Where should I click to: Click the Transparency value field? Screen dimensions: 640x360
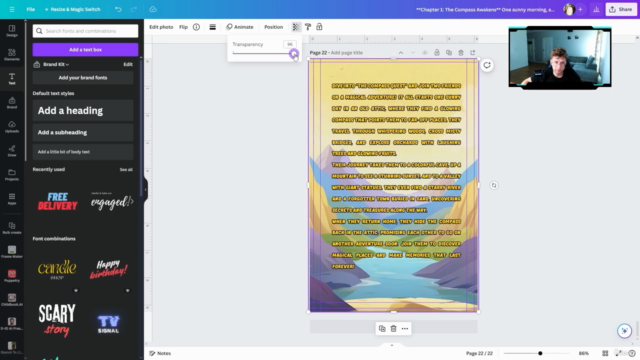point(290,44)
